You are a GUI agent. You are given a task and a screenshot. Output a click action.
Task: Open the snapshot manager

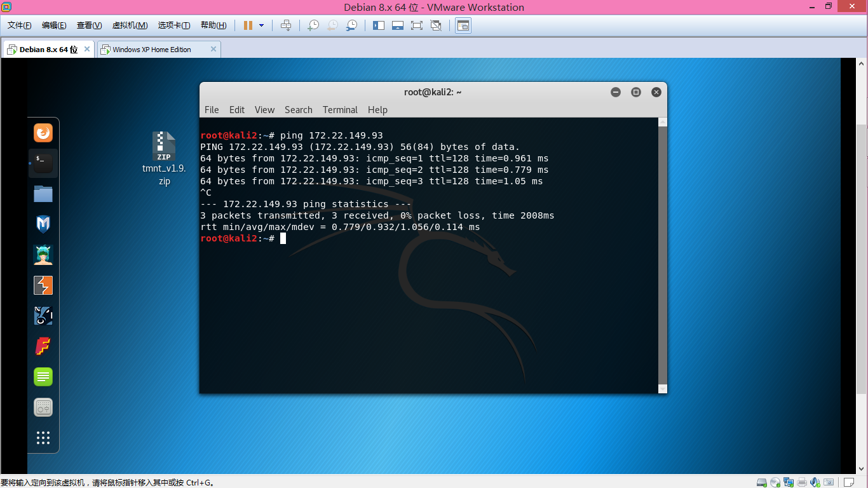coord(351,25)
